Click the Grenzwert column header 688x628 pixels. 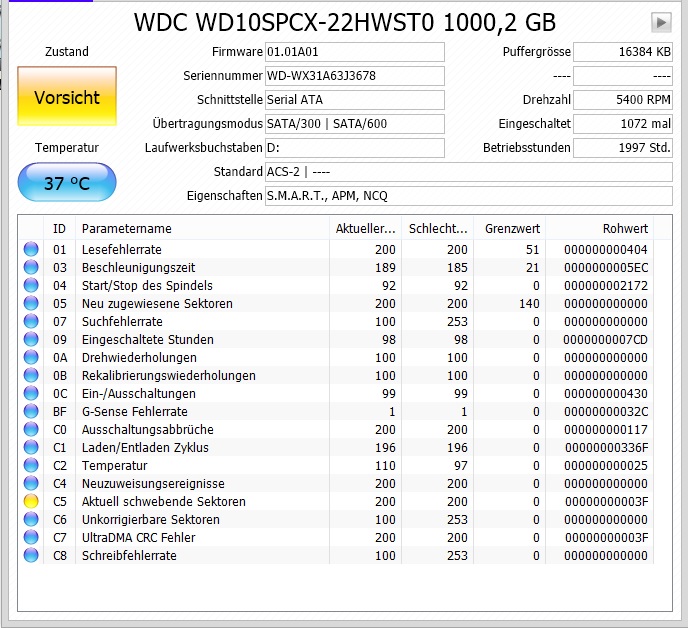510,228
